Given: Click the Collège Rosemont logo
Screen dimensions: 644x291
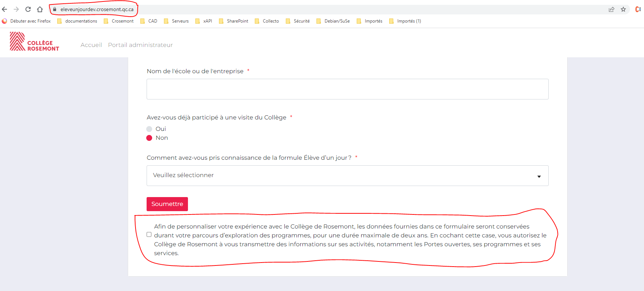Looking at the screenshot, I should pyautogui.click(x=34, y=41).
